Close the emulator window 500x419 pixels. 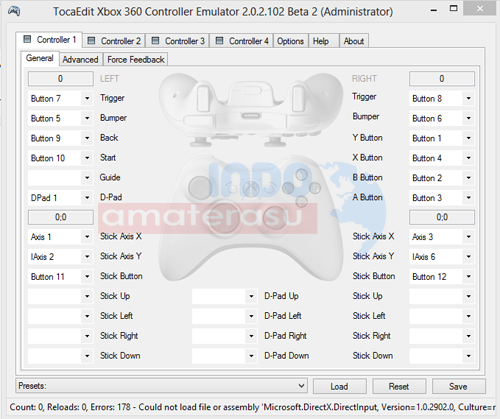[480, 9]
